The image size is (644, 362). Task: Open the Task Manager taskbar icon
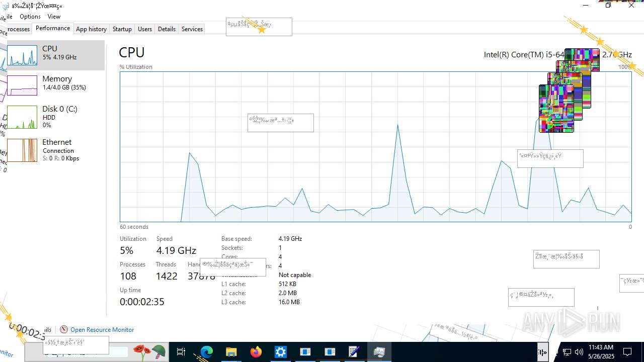point(379,352)
